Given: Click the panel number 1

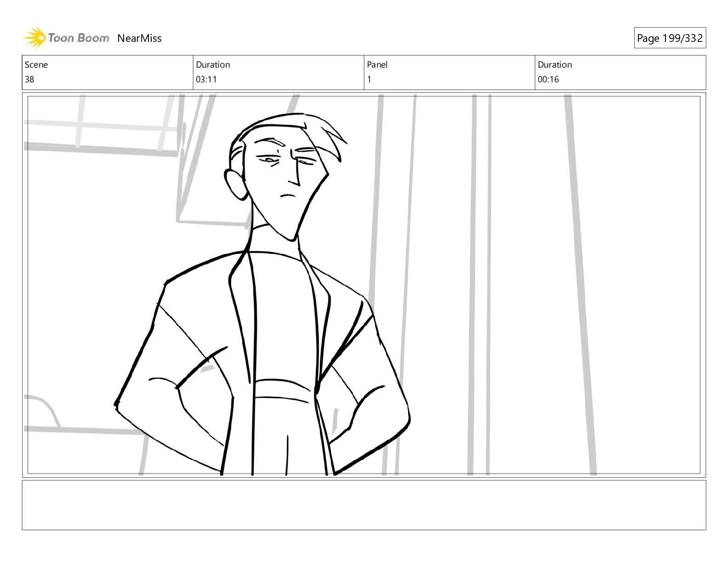Looking at the screenshot, I should [x=369, y=79].
